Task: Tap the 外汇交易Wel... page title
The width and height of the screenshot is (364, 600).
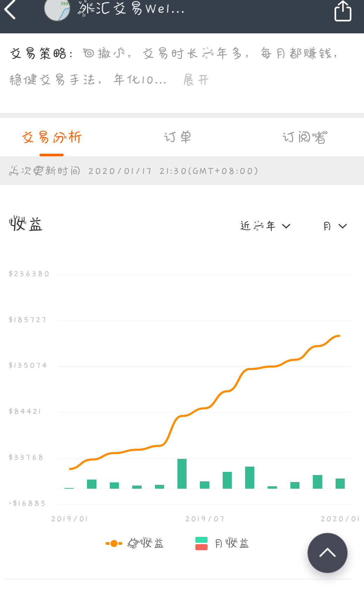Action: pos(131,9)
